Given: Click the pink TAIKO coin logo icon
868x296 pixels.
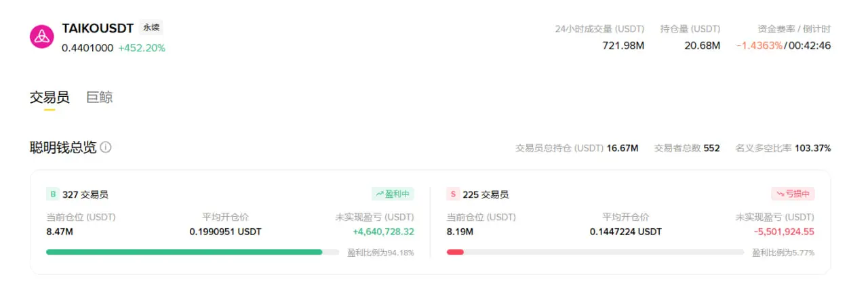Looking at the screenshot, I should (42, 36).
